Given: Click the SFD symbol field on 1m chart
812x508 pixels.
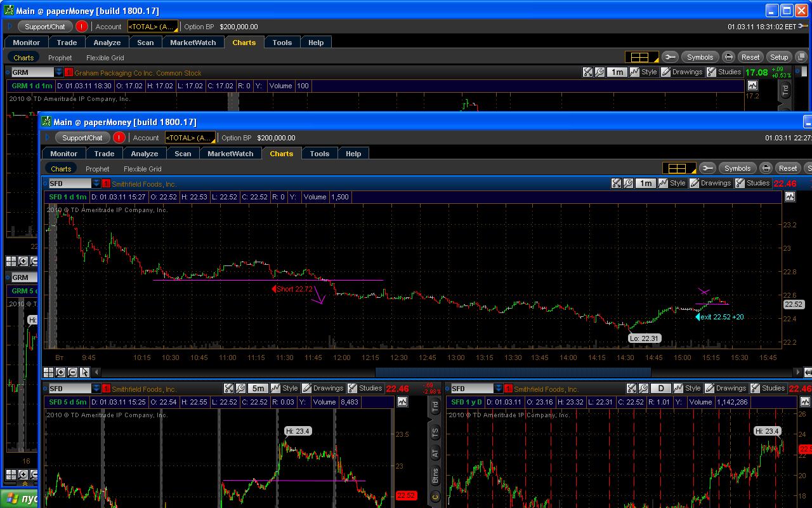Looking at the screenshot, I should (x=70, y=184).
